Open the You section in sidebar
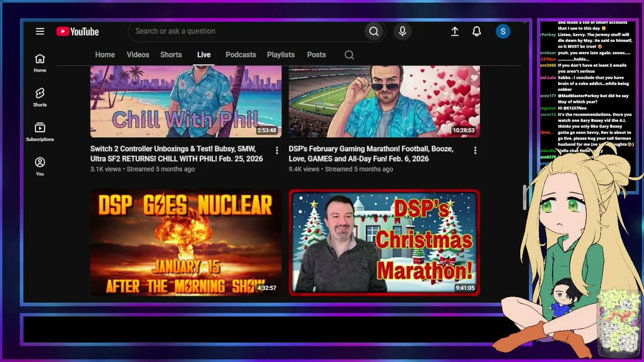644x362 pixels. pos(40,166)
